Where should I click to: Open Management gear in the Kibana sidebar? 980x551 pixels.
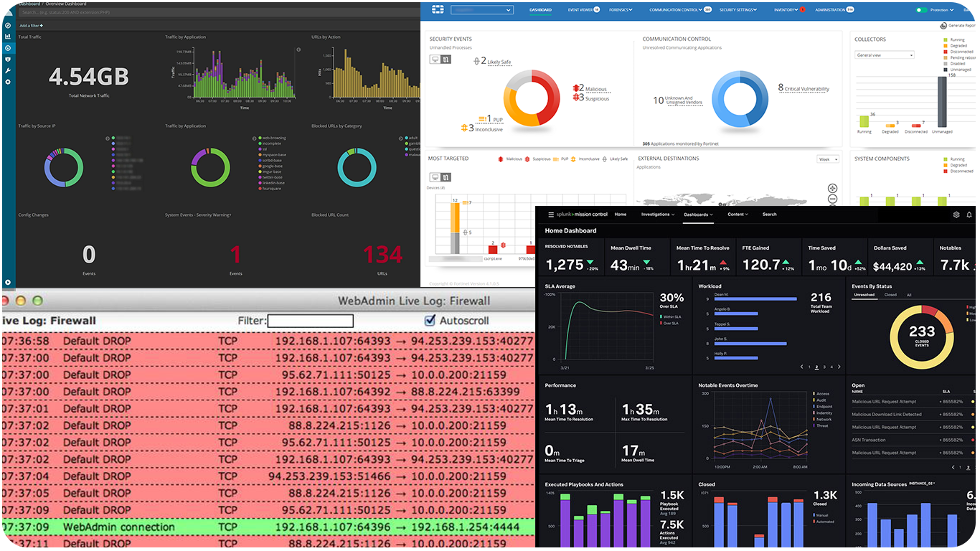(8, 82)
